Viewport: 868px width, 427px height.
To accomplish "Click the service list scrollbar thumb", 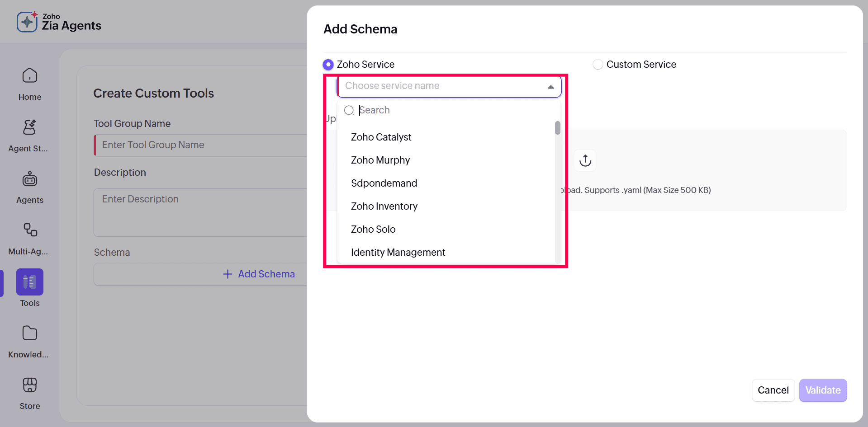I will coord(558,128).
